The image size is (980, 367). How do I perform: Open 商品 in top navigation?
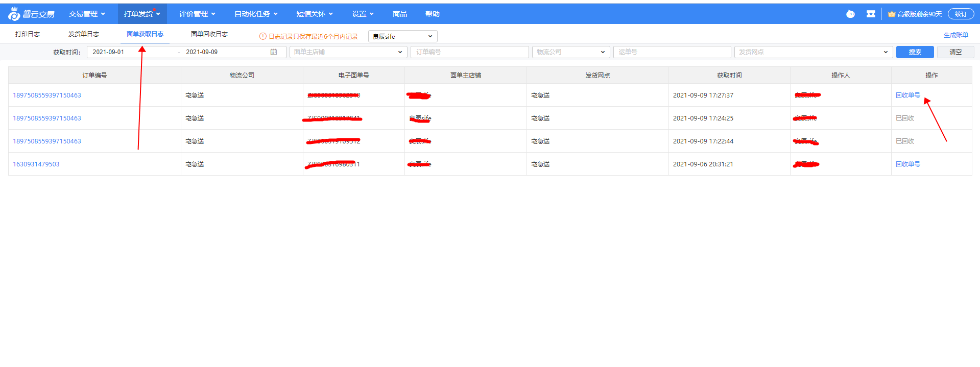click(400, 14)
